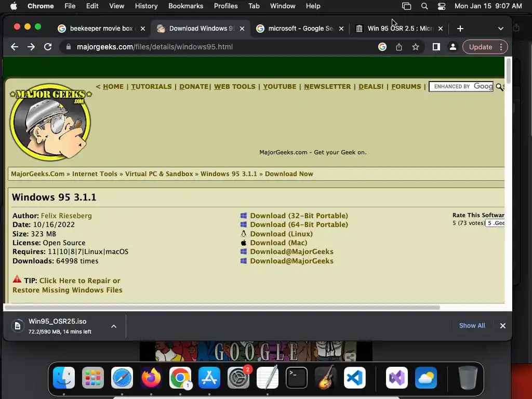The width and height of the screenshot is (532, 399).
Task: Choose Download (Linux)
Action: point(281,234)
